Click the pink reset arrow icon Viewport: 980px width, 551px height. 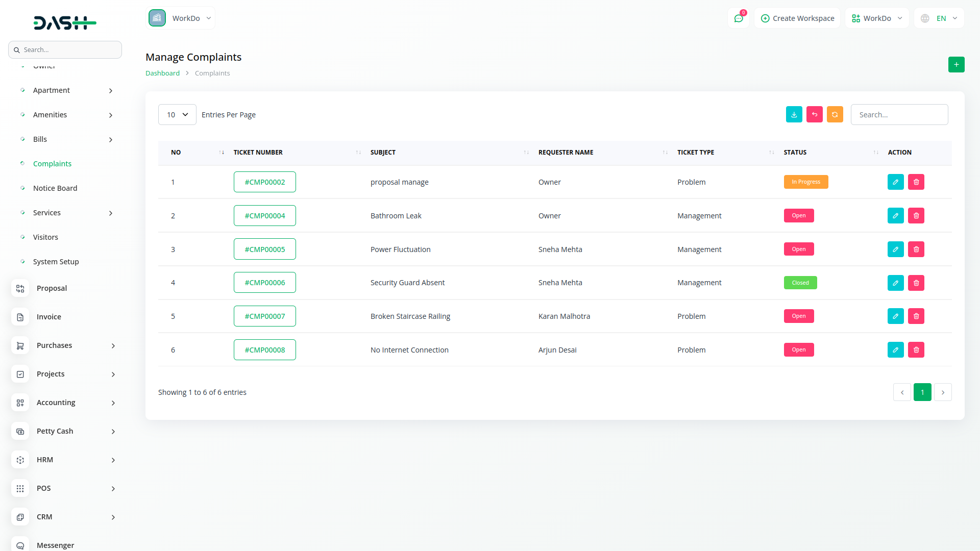pos(814,115)
